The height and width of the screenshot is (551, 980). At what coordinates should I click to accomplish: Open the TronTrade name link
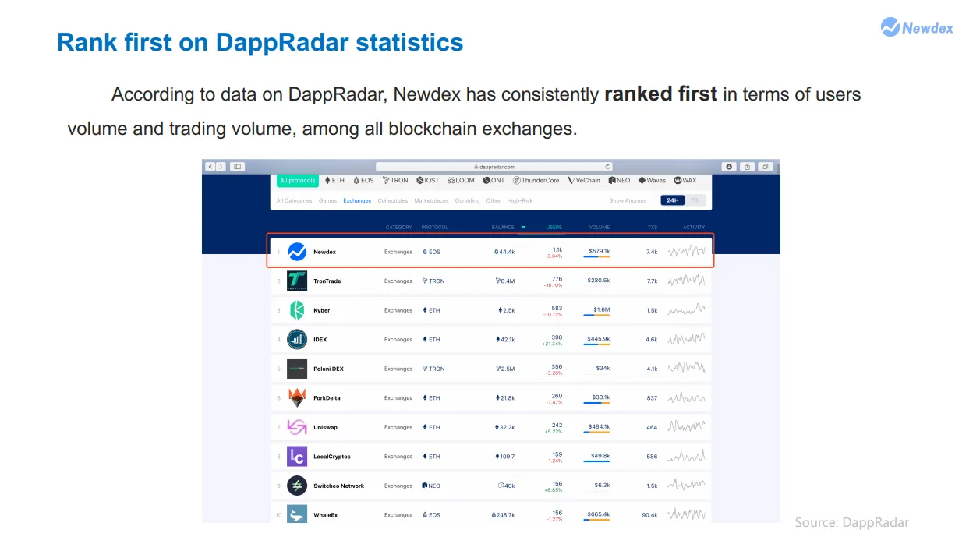point(327,281)
